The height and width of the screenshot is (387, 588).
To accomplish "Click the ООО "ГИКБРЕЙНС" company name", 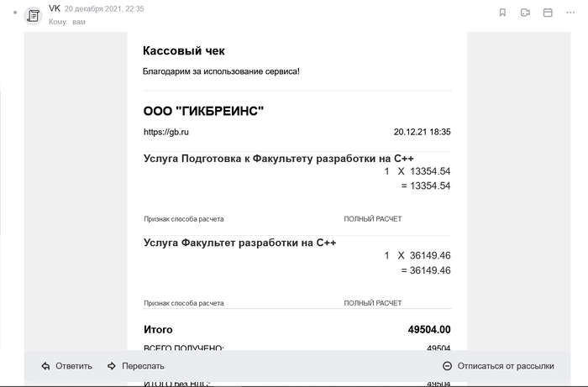I will tap(204, 111).
